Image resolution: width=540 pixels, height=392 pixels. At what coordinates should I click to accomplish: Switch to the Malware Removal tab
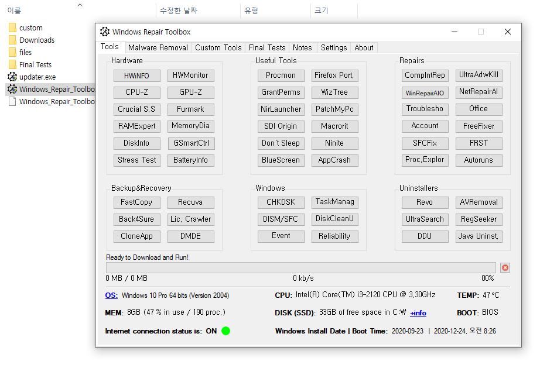point(158,47)
